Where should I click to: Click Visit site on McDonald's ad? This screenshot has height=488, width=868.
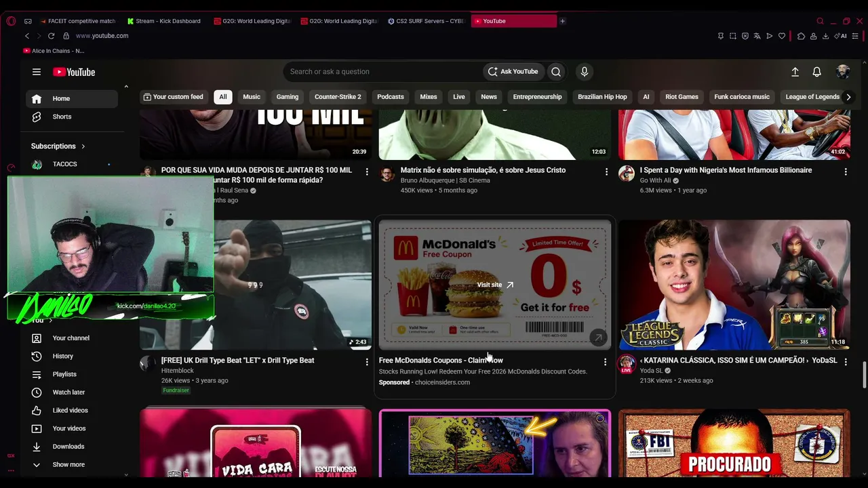[495, 285]
